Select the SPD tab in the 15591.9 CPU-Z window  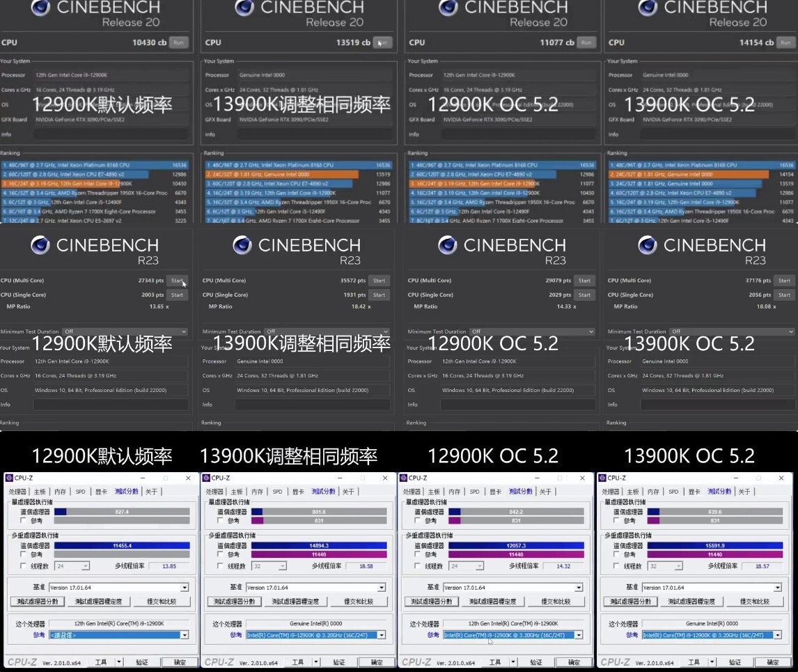click(673, 492)
